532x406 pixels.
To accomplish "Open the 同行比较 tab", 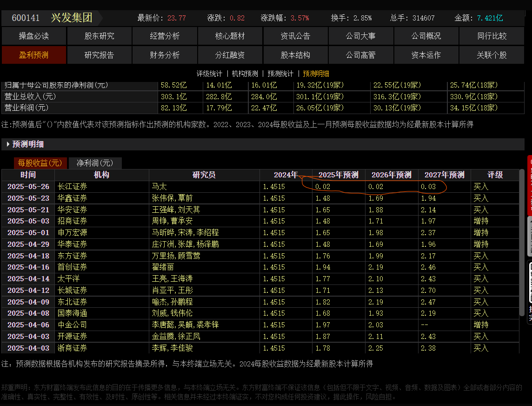I will [x=492, y=36].
